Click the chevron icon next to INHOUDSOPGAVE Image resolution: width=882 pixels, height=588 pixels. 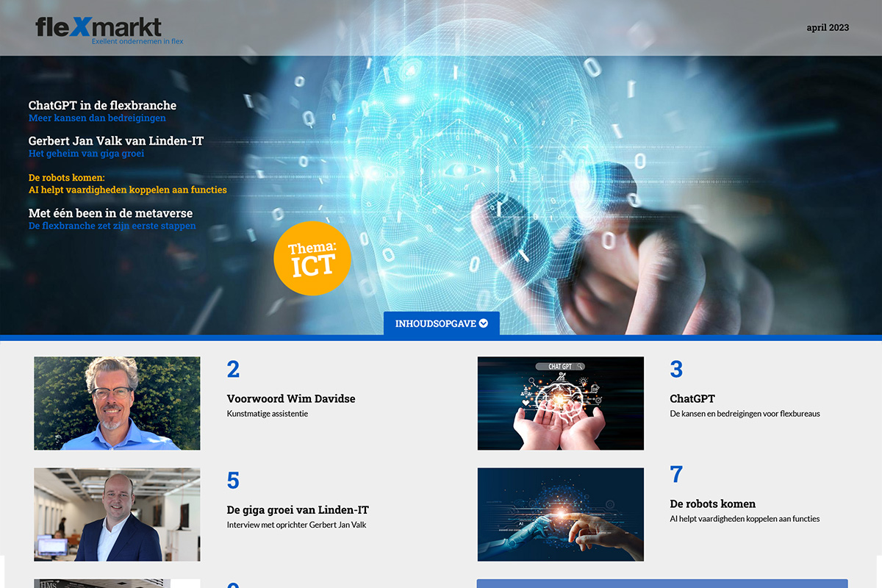[x=483, y=323]
